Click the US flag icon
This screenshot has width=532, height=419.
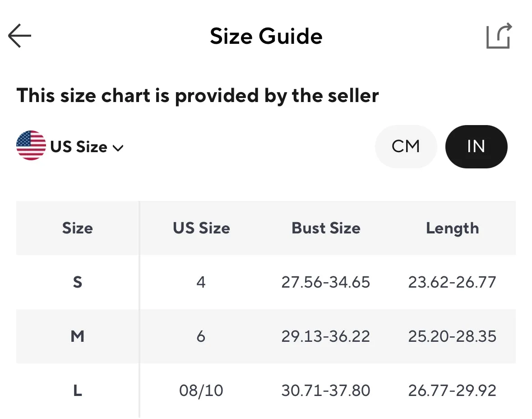tap(31, 145)
